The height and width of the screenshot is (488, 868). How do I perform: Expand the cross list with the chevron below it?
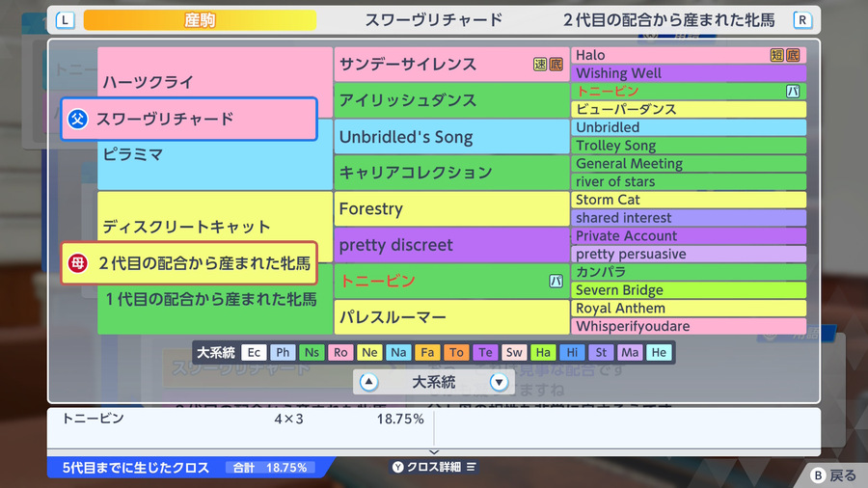[434, 452]
